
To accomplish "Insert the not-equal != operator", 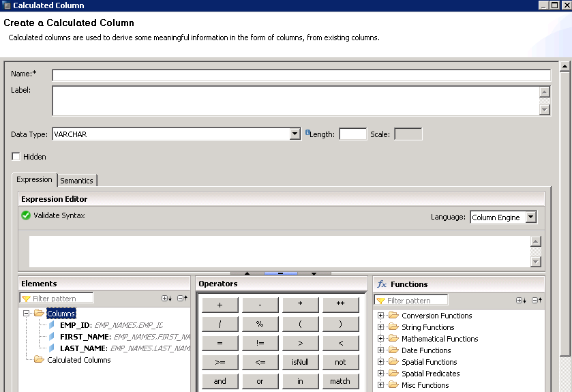I will (x=260, y=343).
